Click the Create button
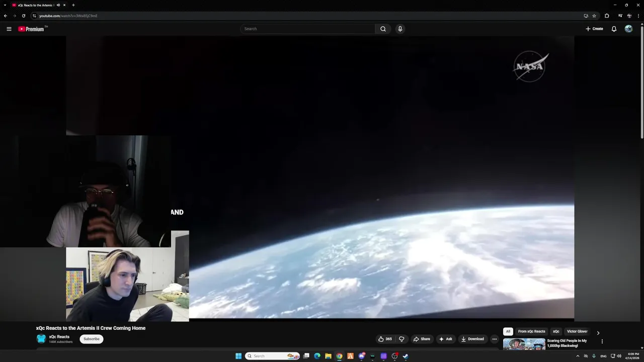This screenshot has height=362, width=644. point(594,29)
